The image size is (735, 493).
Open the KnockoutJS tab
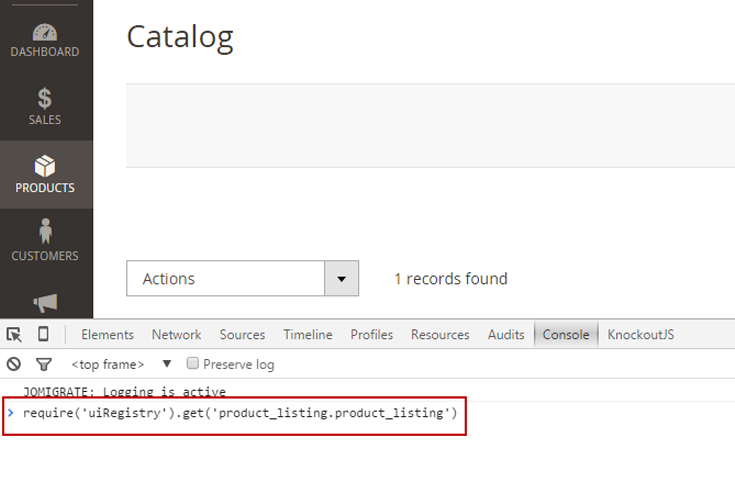click(x=641, y=335)
